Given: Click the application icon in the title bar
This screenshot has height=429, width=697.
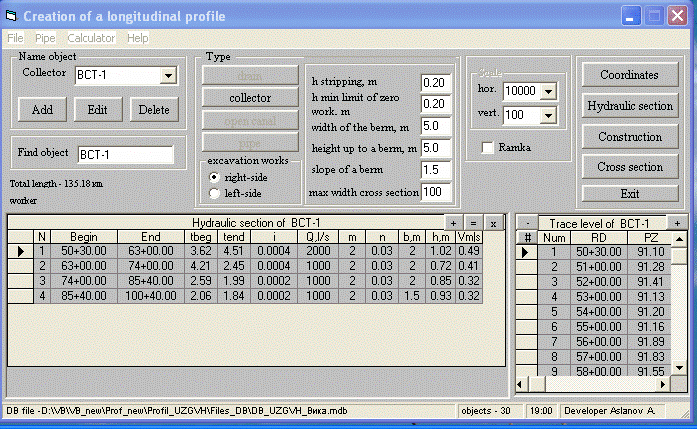Looking at the screenshot, I should pos(11,16).
